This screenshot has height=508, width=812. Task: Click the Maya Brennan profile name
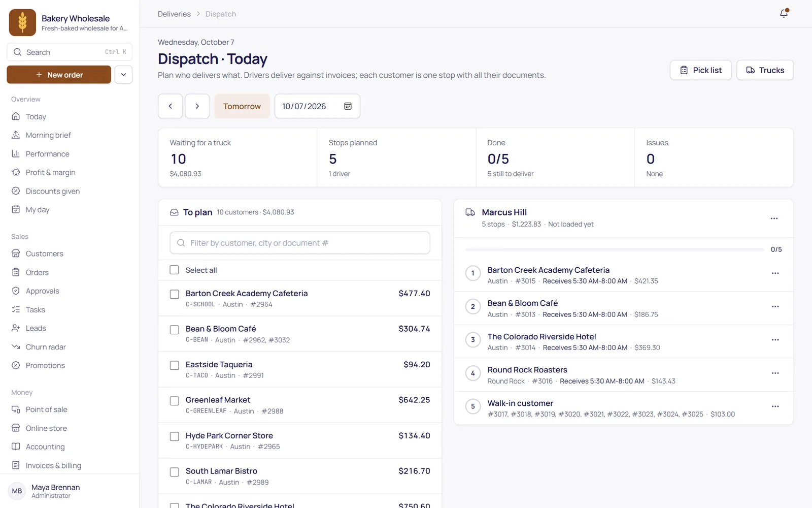(x=55, y=487)
